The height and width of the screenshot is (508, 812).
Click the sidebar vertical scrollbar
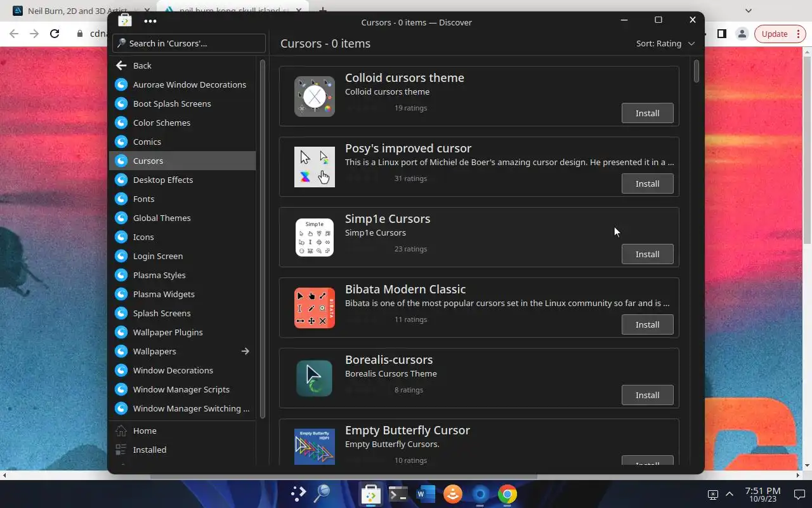tap(262, 238)
